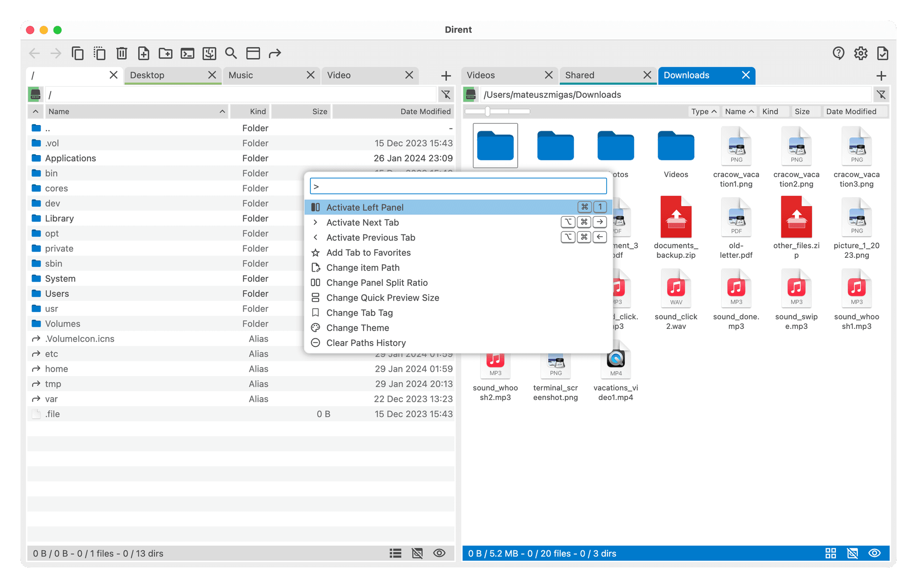The image size is (917, 588).
Task: Click the caret column header left of Name
Action: (35, 111)
